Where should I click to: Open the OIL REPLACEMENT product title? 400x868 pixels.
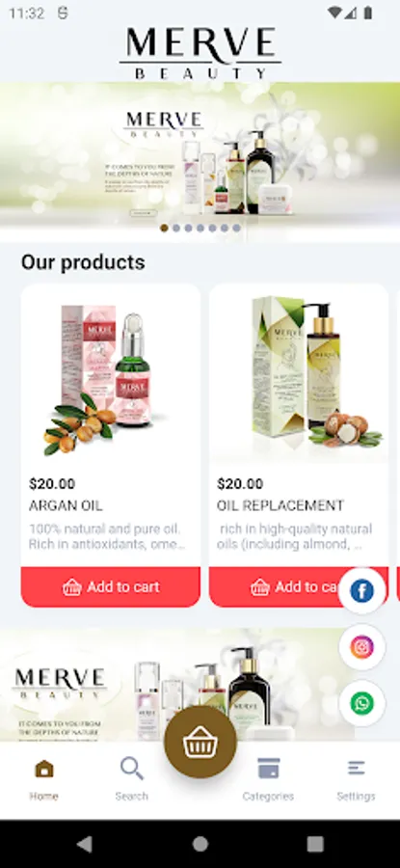(x=280, y=505)
